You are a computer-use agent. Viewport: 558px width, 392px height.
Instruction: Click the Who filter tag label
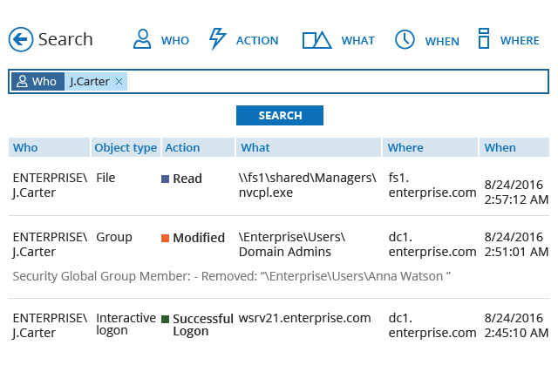[x=37, y=82]
